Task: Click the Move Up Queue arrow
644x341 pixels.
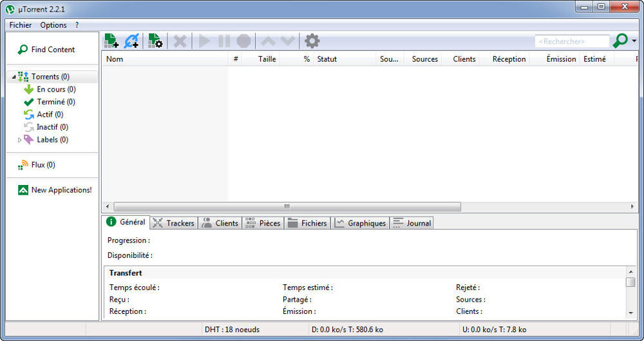Action: [x=268, y=41]
